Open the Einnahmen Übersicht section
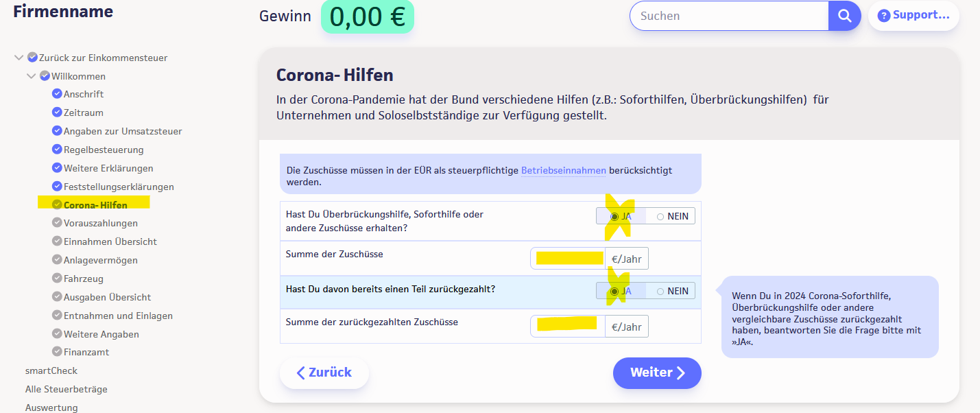Viewport: 980px width, 413px height. click(x=110, y=241)
